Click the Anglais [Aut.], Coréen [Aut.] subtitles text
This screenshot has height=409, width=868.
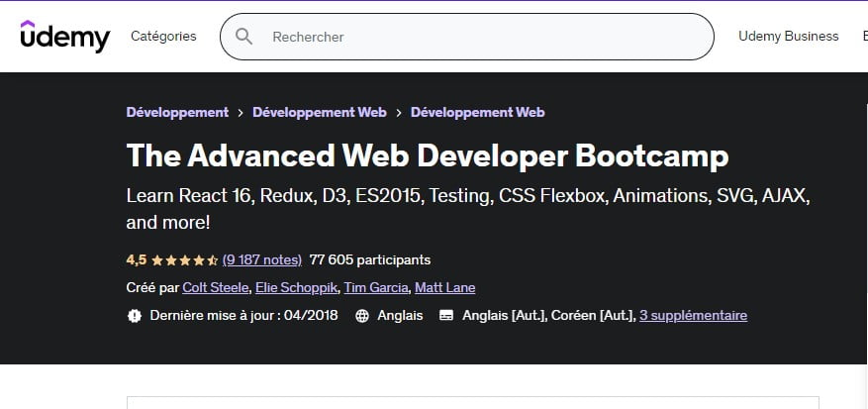tap(549, 315)
